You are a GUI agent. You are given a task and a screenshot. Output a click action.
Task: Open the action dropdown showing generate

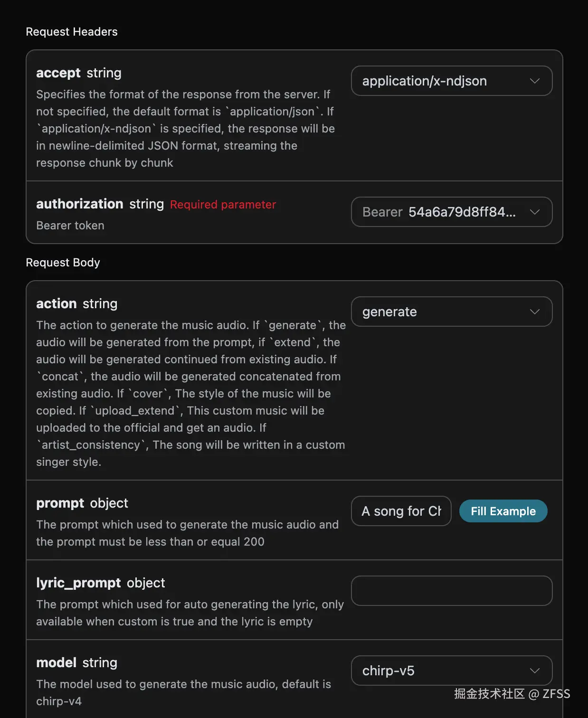coord(442,312)
